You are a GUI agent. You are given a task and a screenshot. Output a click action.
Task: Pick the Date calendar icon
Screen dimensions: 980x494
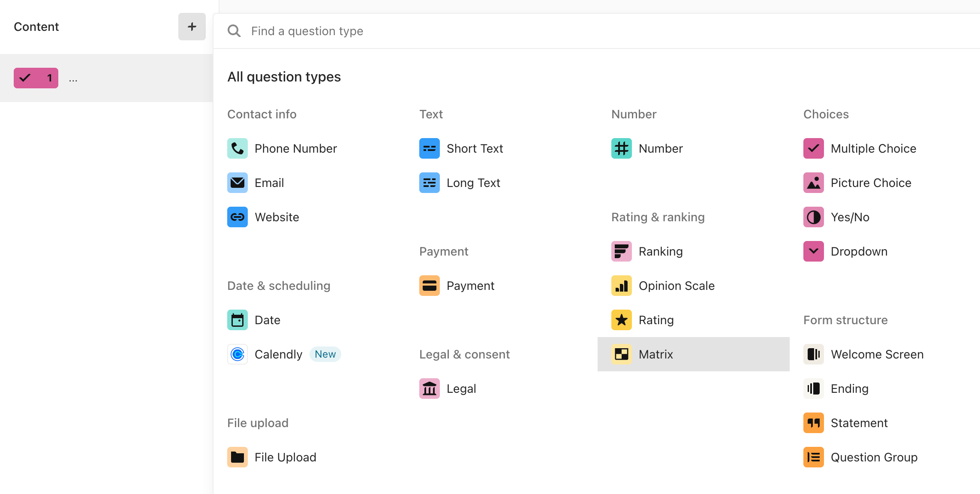tap(237, 320)
